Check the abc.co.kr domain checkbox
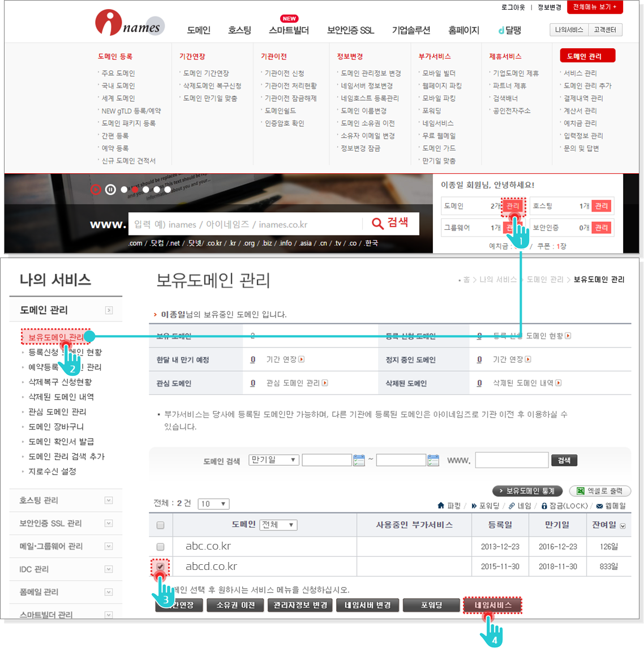644x652 pixels. point(160,547)
